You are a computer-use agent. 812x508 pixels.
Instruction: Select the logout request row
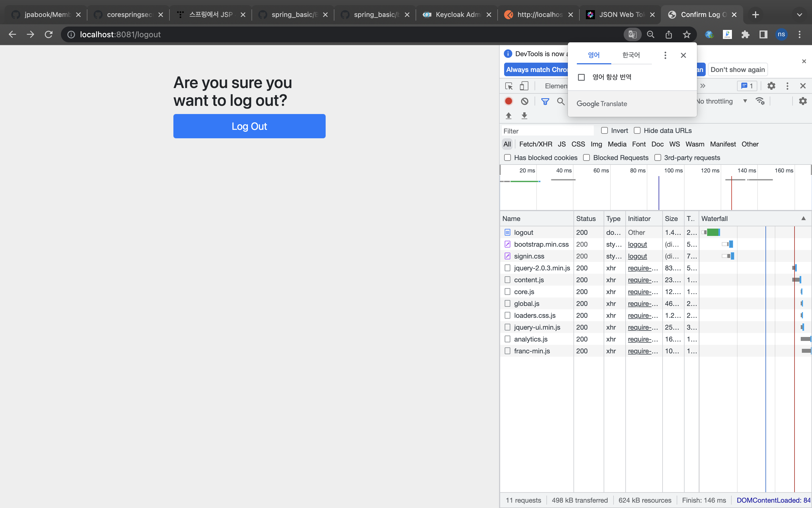click(656, 232)
